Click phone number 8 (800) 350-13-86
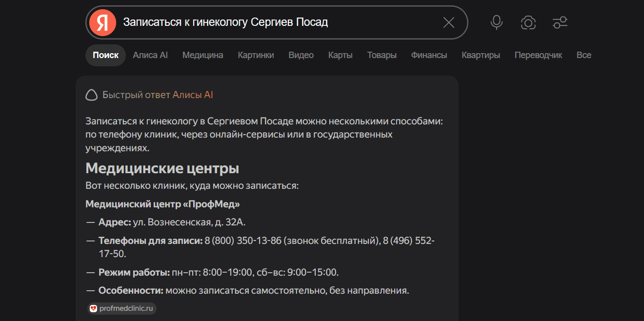Screen dimensions: 644x321 pyautogui.click(x=243, y=241)
